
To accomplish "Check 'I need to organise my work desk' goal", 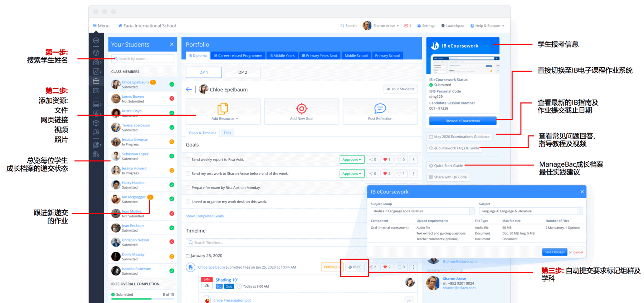I will 188,202.
